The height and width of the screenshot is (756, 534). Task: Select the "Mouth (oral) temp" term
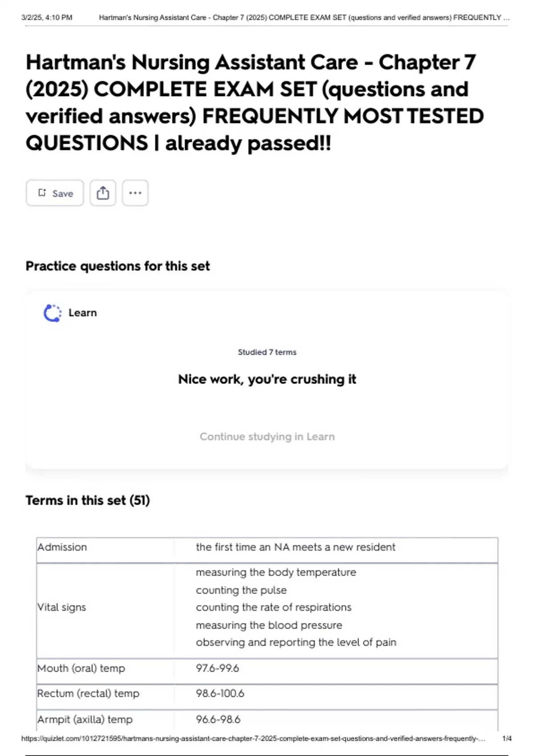coord(81,668)
